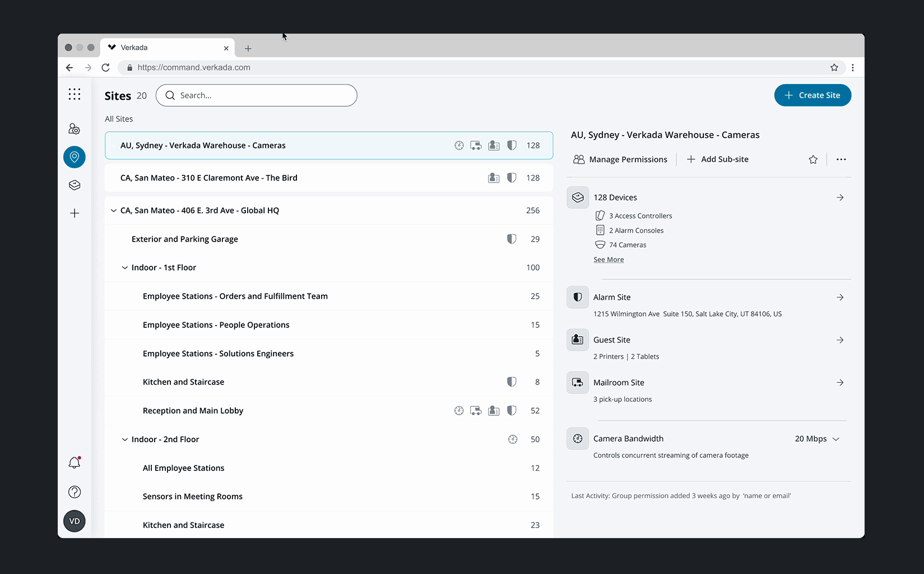Click the Create Site button
The width and height of the screenshot is (924, 574).
coord(812,95)
